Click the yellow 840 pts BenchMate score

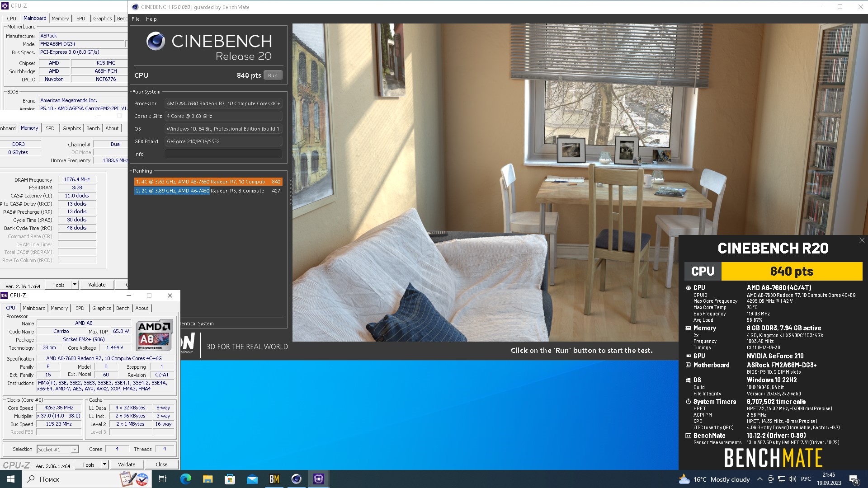click(x=792, y=271)
